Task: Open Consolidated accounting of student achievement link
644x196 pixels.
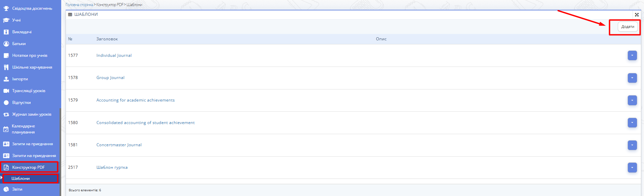Action: tap(145, 123)
